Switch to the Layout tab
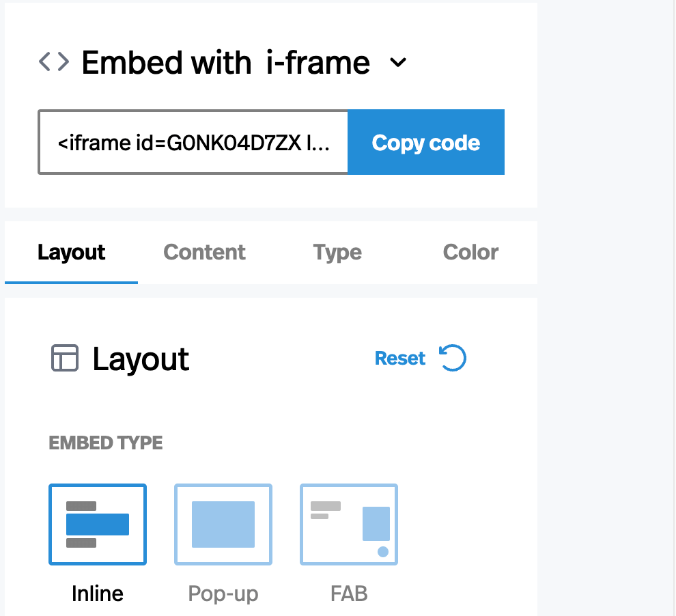Viewport: 676px width, 616px height. 71,252
